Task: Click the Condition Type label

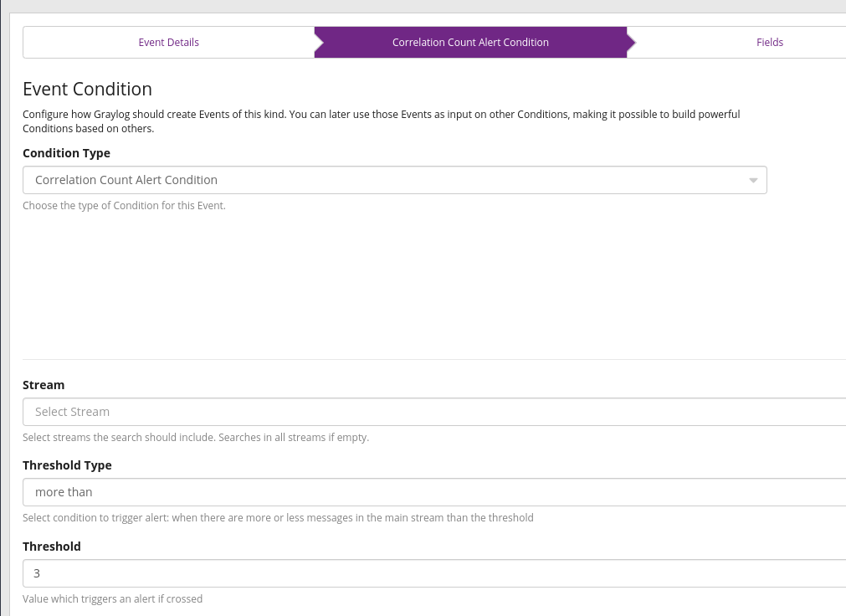Action: coord(66,153)
